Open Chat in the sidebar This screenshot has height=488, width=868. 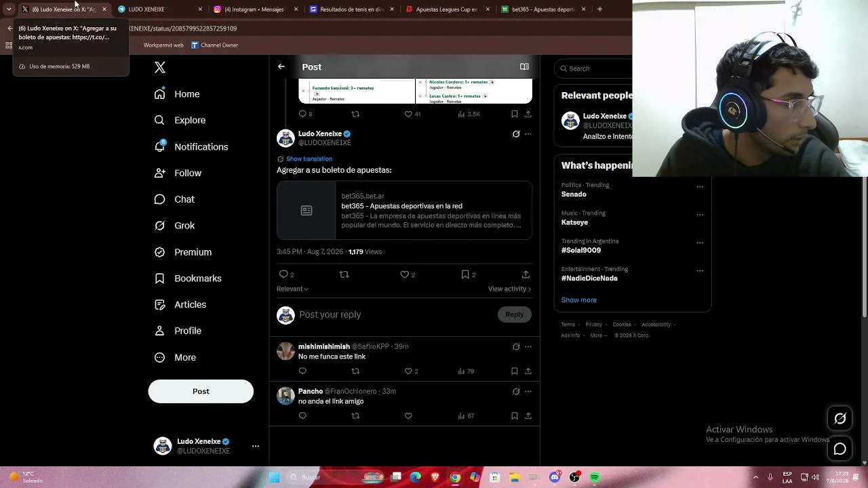pyautogui.click(x=174, y=199)
